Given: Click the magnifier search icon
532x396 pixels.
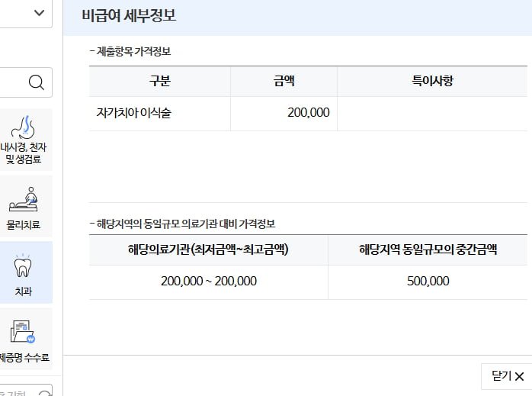Looking at the screenshot, I should (37, 82).
